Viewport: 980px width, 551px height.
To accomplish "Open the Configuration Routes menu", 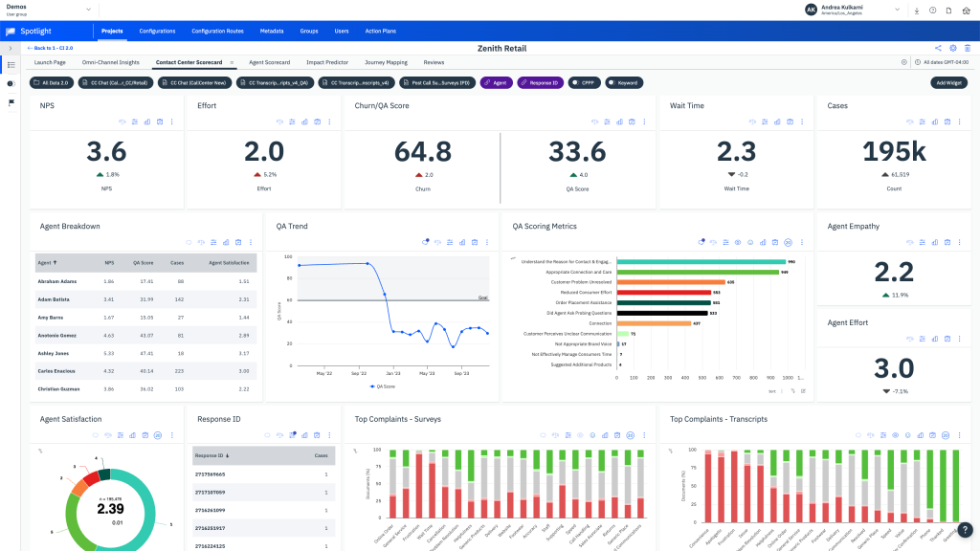I will pyautogui.click(x=217, y=31).
